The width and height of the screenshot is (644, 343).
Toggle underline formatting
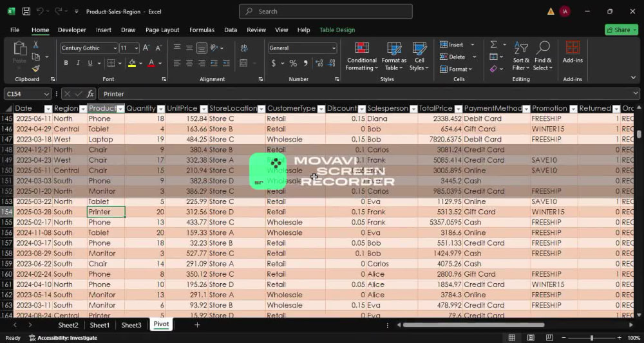pyautogui.click(x=90, y=63)
